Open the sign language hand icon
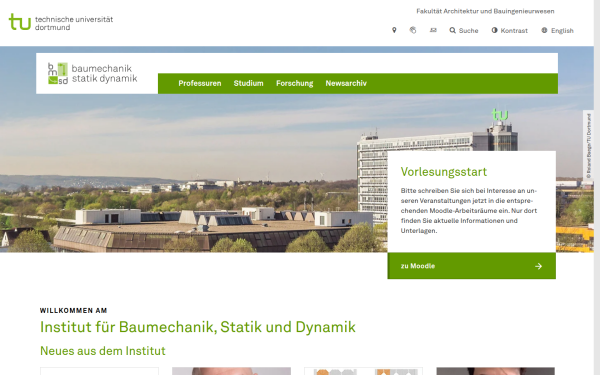600x375 pixels. point(413,30)
